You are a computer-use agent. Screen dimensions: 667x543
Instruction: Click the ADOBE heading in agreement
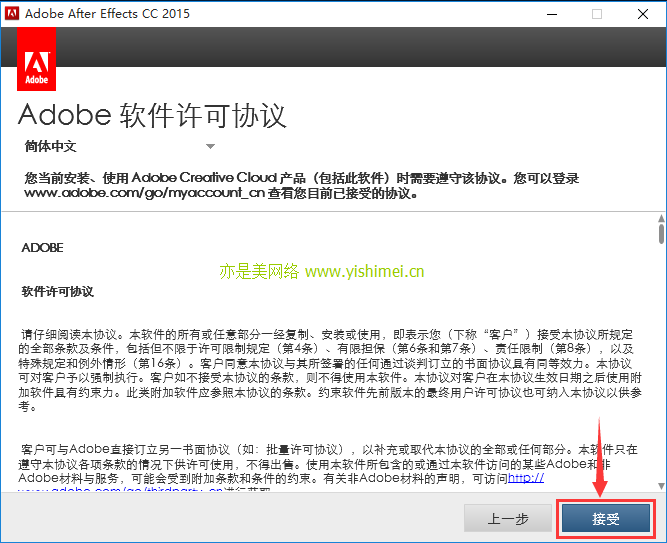point(43,248)
